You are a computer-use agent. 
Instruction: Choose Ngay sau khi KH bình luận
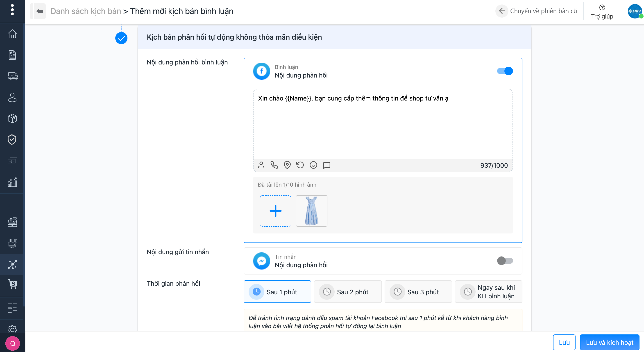[488, 292]
